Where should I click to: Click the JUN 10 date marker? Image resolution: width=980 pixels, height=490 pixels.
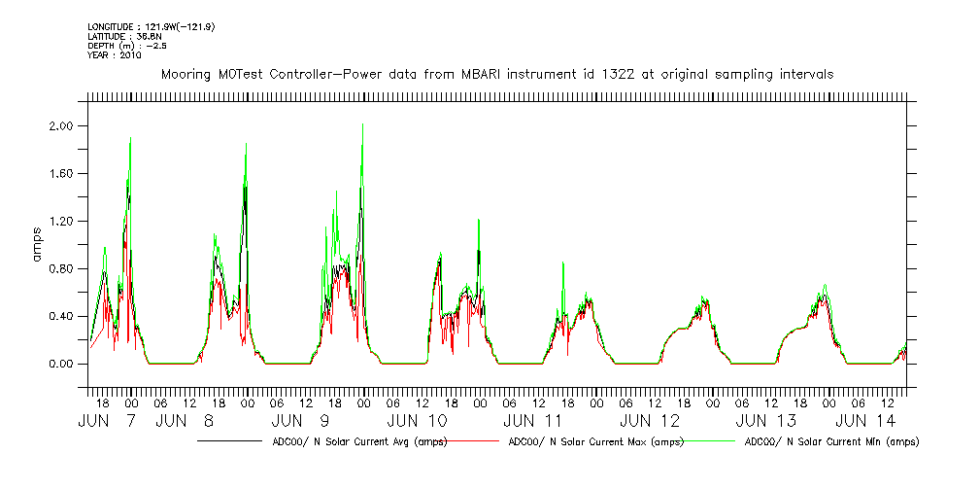click(x=418, y=422)
